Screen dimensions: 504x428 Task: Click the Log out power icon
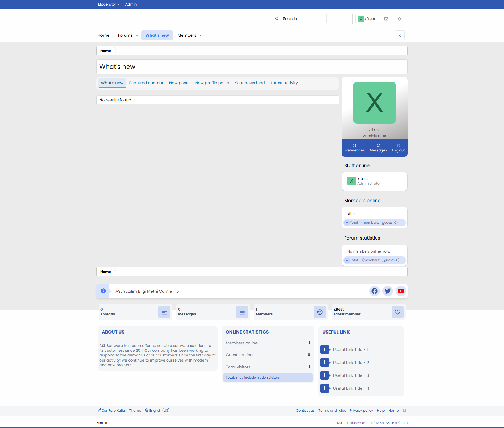398,148
